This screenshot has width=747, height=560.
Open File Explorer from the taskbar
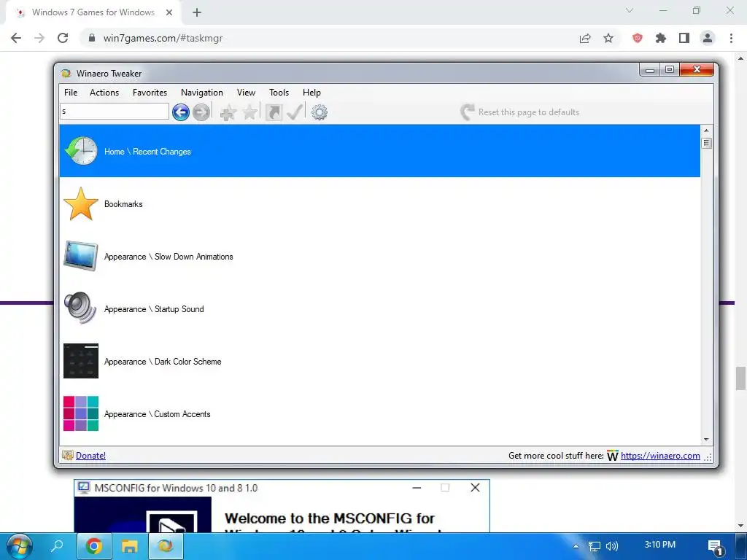[x=129, y=545]
